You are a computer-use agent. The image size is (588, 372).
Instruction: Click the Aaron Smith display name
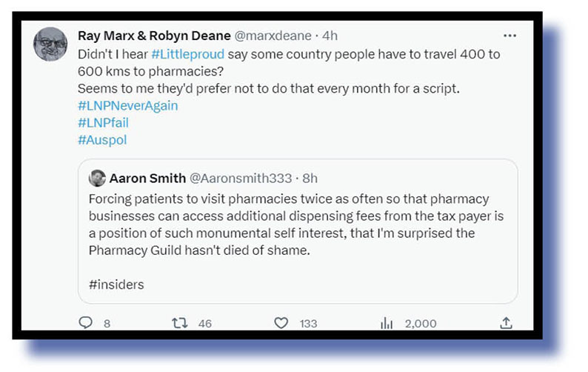tap(147, 179)
